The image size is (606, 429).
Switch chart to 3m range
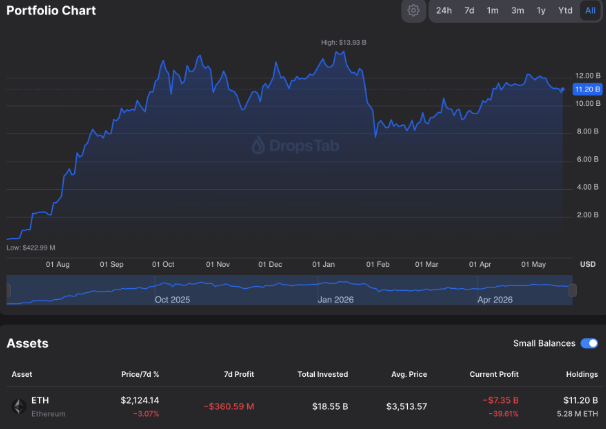coord(517,10)
